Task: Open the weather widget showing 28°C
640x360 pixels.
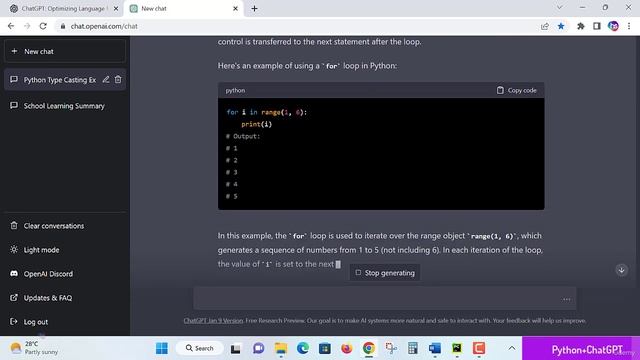Action: (x=35, y=348)
